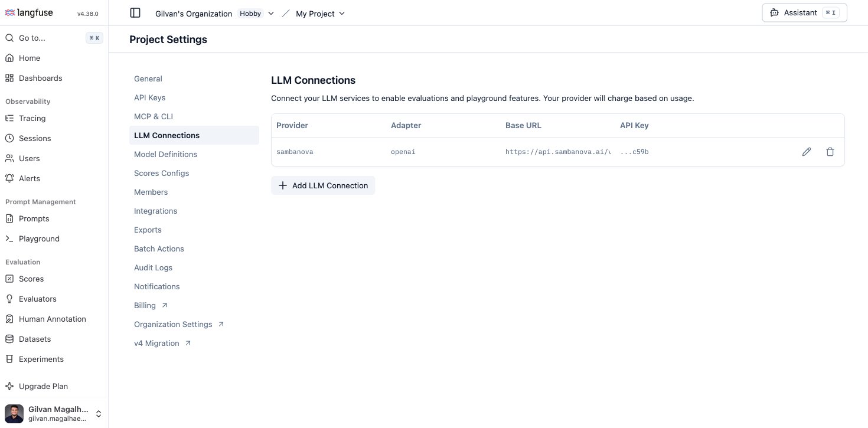
Task: Open the Assistant panel
Action: tap(804, 13)
